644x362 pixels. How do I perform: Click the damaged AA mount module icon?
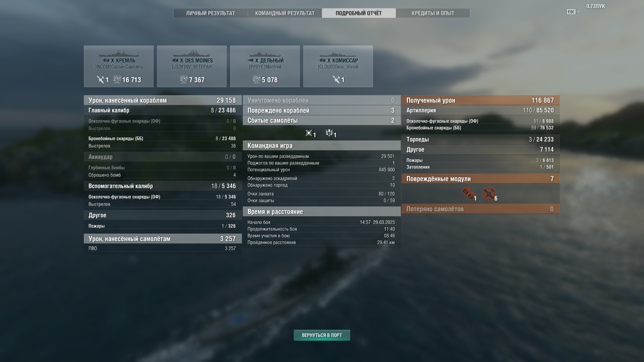(489, 194)
